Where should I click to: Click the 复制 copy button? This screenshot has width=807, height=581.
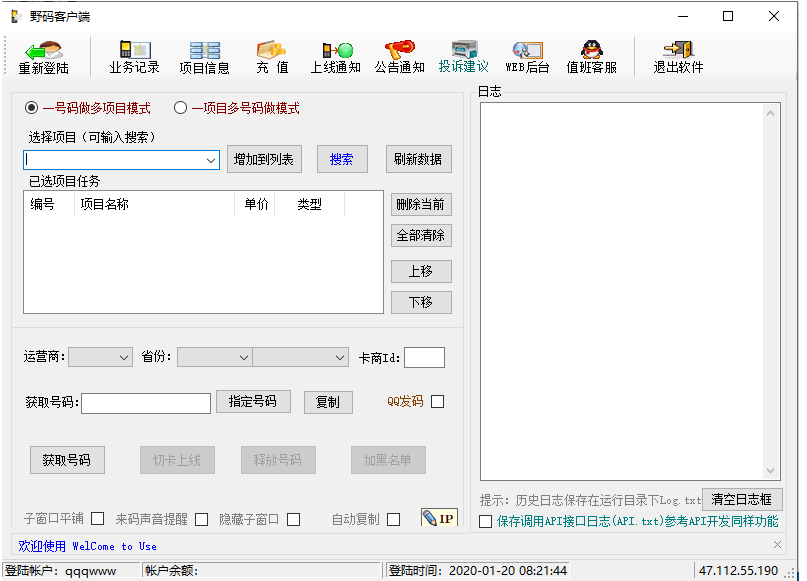click(x=328, y=402)
